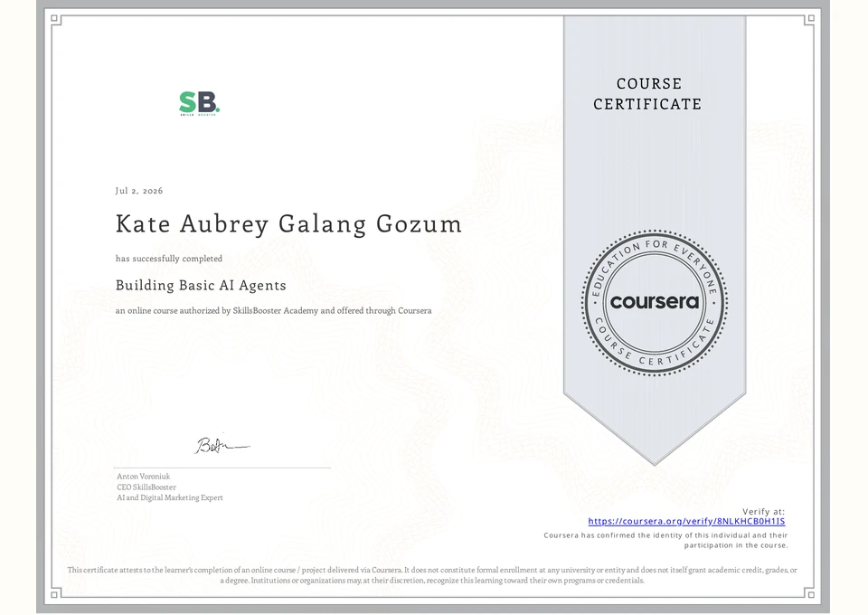The width and height of the screenshot is (868, 615).
Task: Click the bottom certificate disclaimer paragraph
Action: pyautogui.click(x=432, y=575)
